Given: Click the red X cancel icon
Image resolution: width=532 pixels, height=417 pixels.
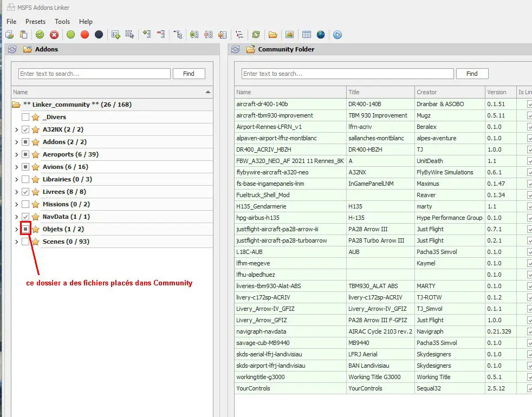Looking at the screenshot, I should 54,35.
